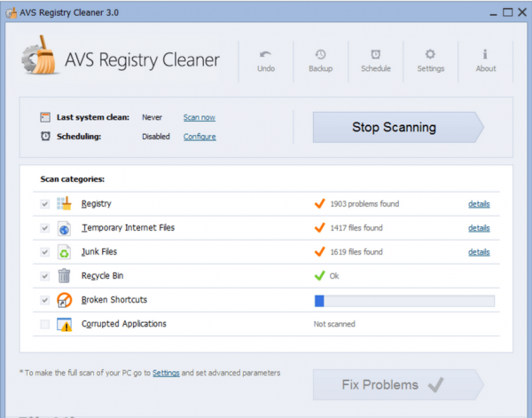
Task: Open the About info icon
Action: 485,56
